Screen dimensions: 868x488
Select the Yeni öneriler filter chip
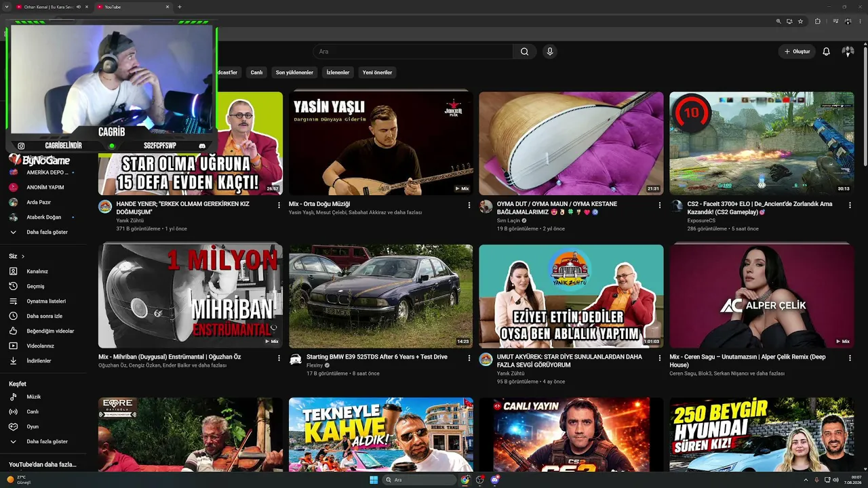click(377, 73)
